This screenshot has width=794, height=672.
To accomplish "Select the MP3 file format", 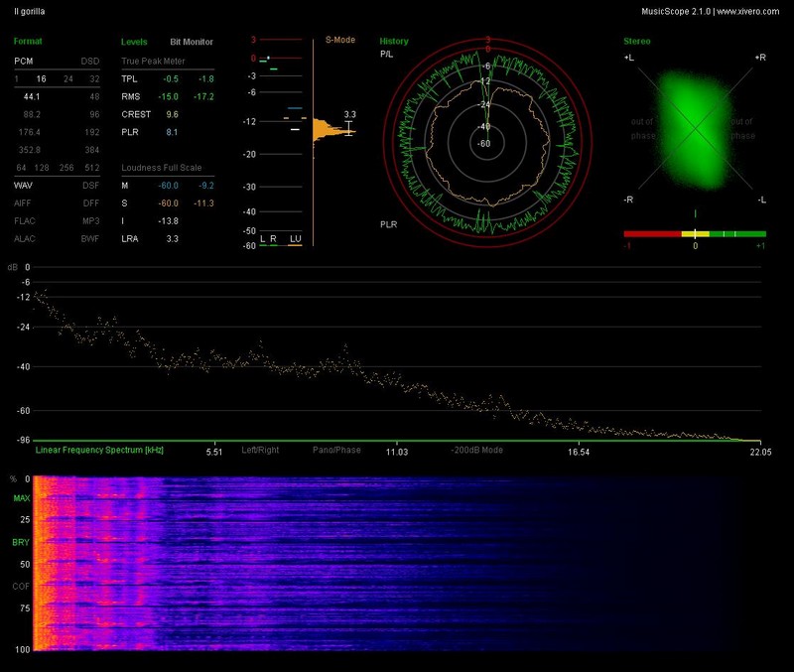I will (x=91, y=220).
